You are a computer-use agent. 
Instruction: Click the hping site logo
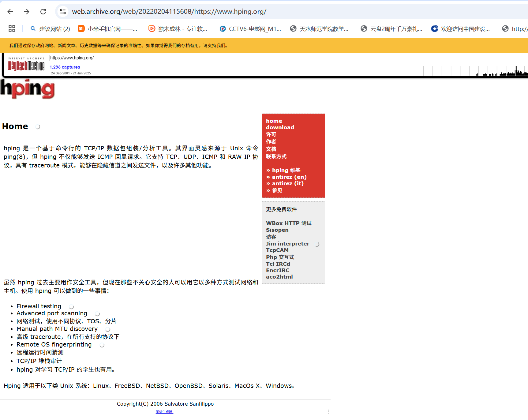tap(28, 89)
